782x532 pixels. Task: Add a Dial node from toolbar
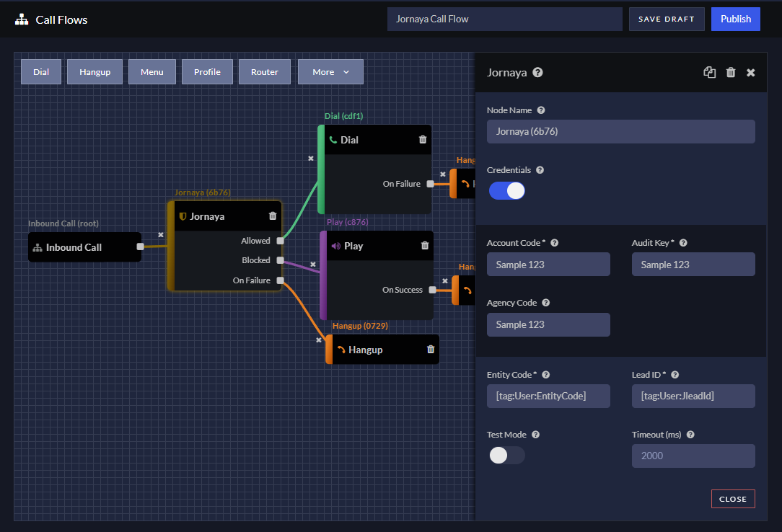[x=41, y=72]
